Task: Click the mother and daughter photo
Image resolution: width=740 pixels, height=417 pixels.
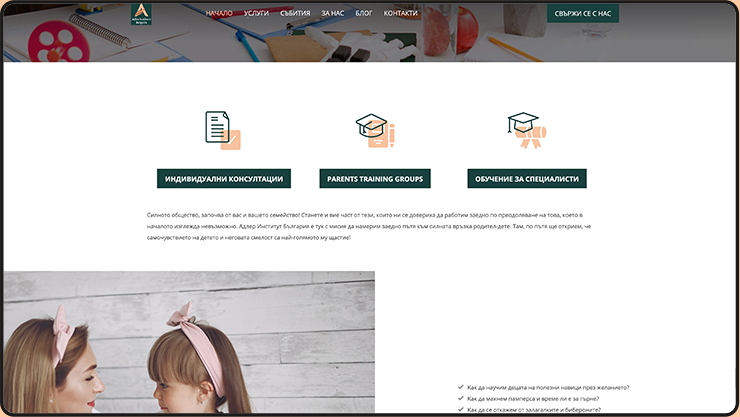Action: pos(188,343)
